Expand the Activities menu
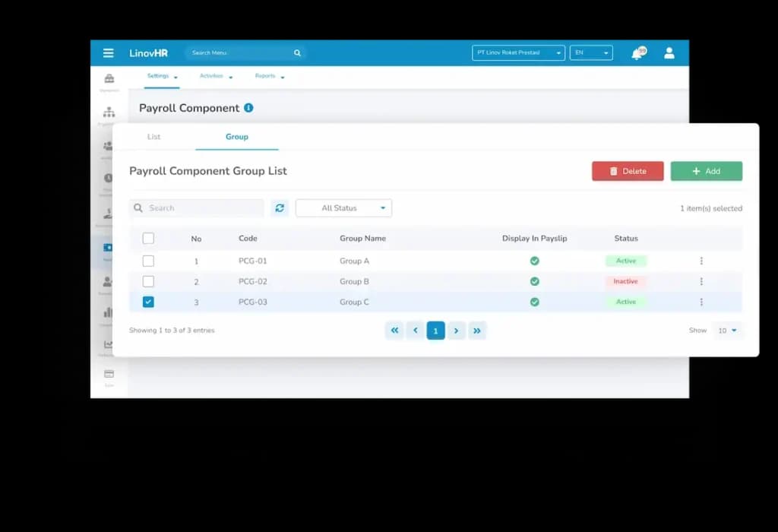Viewport: 778px width, 532px height. click(216, 77)
